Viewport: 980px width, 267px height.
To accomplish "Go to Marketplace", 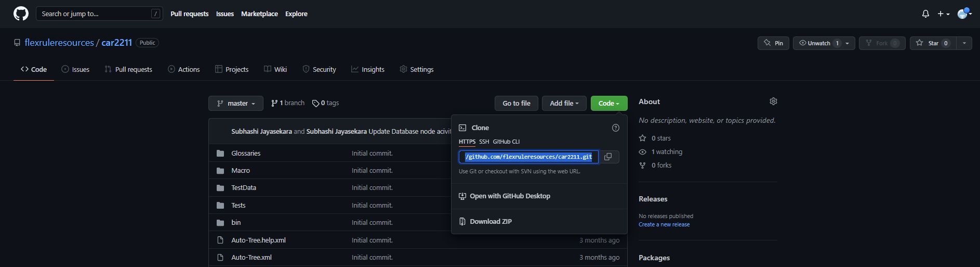I will (x=259, y=14).
